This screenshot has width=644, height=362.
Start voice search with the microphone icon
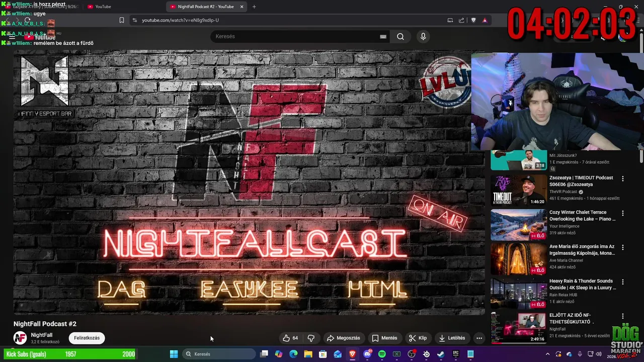[423, 36]
